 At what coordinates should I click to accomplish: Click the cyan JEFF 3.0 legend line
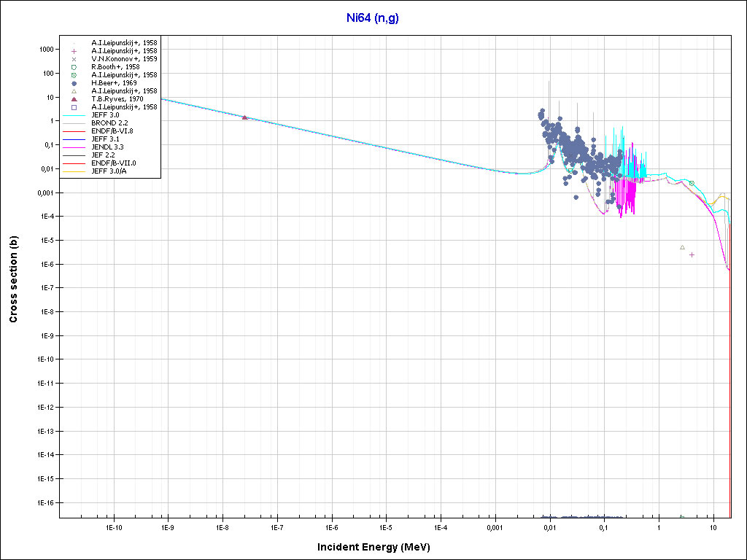click(74, 115)
